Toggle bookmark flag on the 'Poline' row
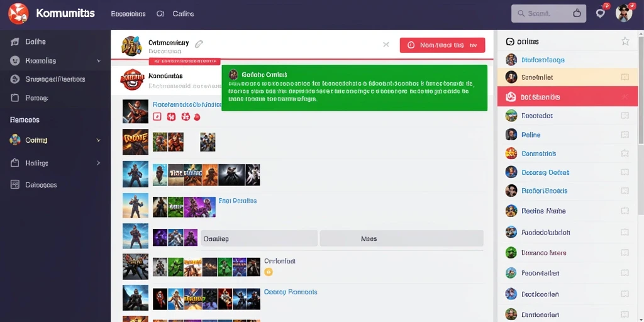 pyautogui.click(x=625, y=135)
